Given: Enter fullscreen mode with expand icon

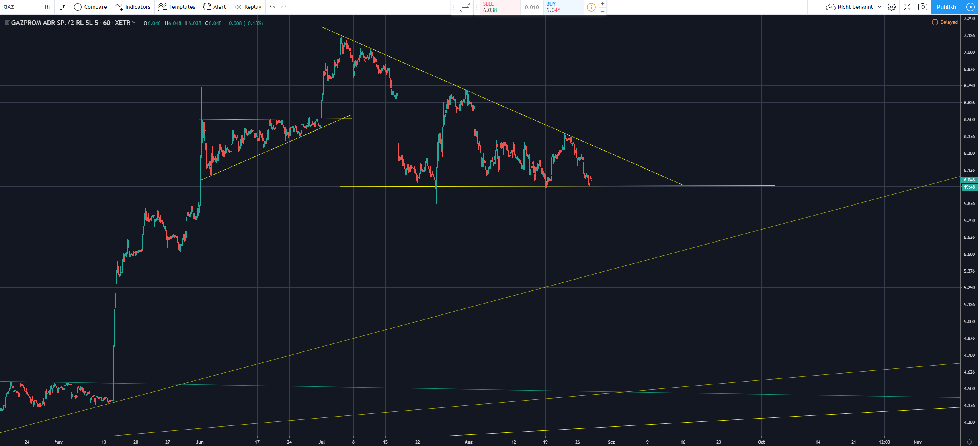Looking at the screenshot, I should click(x=907, y=7).
